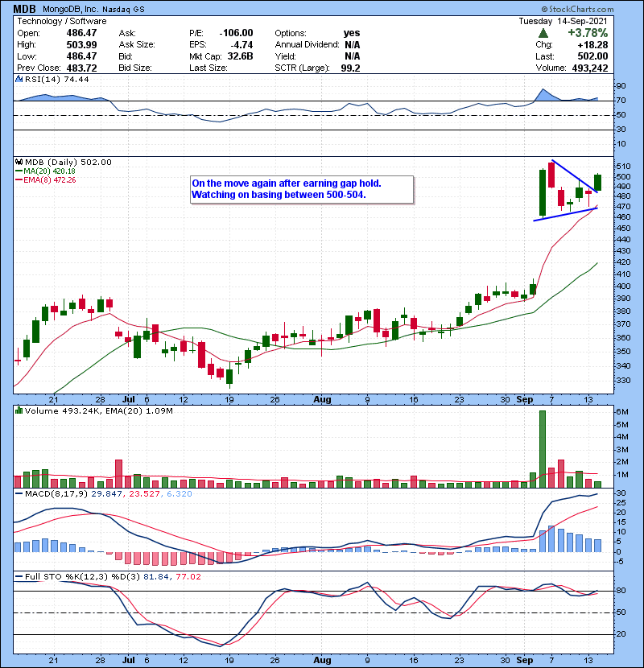Image resolution: width=644 pixels, height=668 pixels.
Task: Click the blue annotation note about earning gap
Action: tap(302, 189)
